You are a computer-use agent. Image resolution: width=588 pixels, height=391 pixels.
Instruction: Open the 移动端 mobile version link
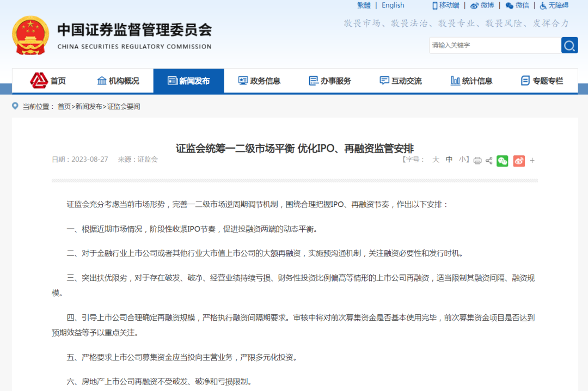pos(446,5)
